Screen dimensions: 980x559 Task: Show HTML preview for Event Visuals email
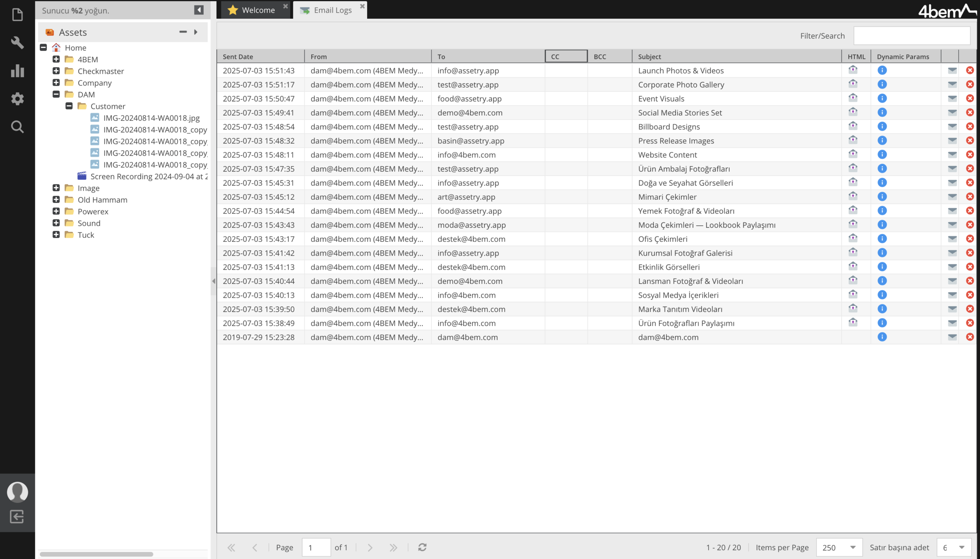click(x=853, y=98)
